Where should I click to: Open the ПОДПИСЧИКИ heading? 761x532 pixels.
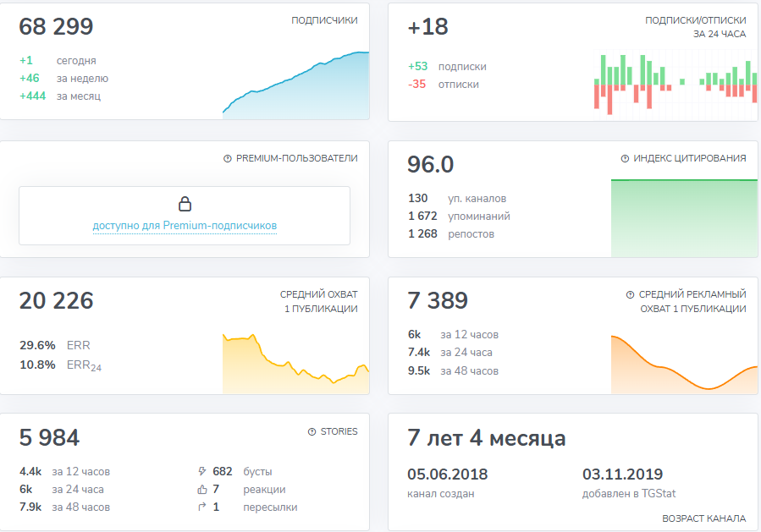coord(324,20)
